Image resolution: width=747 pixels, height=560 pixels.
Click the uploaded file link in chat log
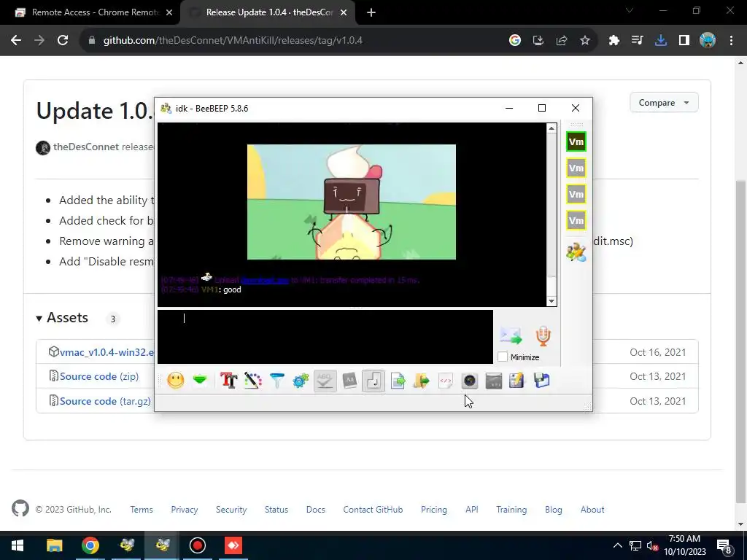[265, 280]
